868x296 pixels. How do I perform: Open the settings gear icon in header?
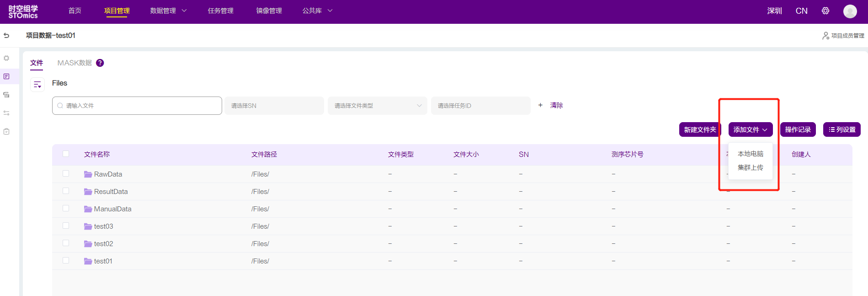click(x=825, y=11)
